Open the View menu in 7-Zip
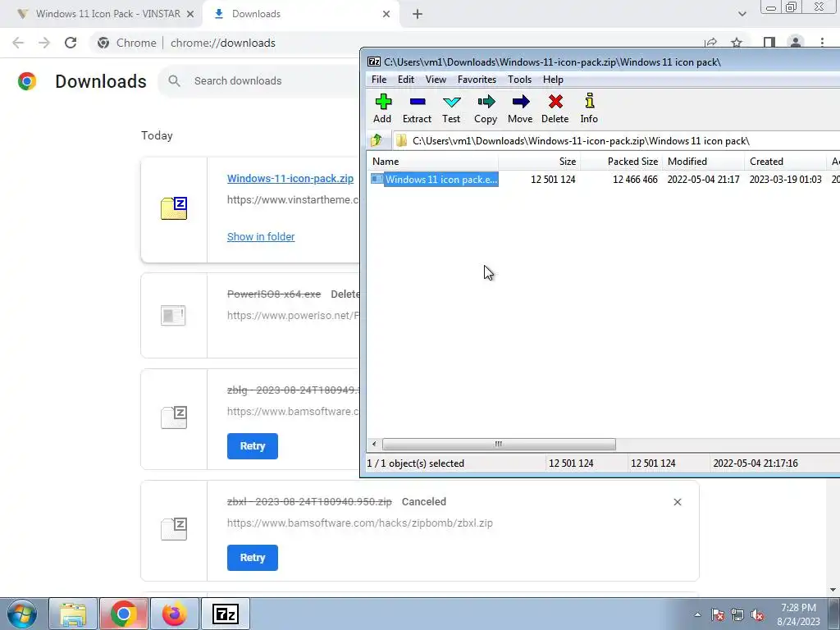 point(436,80)
